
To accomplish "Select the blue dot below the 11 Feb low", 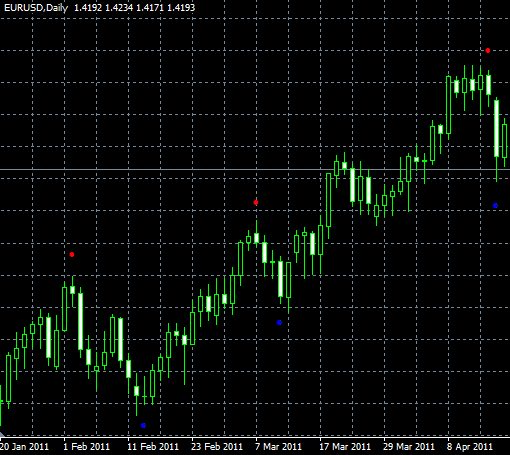I will [143, 425].
